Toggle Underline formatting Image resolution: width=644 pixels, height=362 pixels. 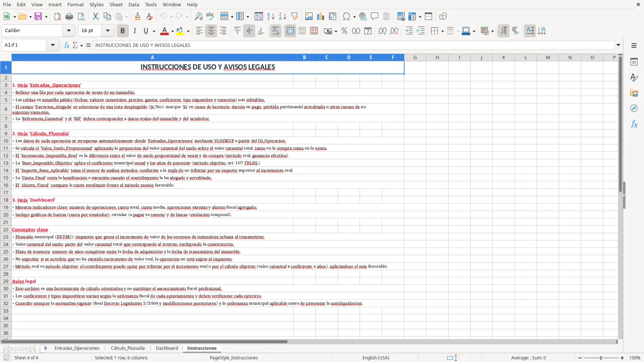click(145, 31)
